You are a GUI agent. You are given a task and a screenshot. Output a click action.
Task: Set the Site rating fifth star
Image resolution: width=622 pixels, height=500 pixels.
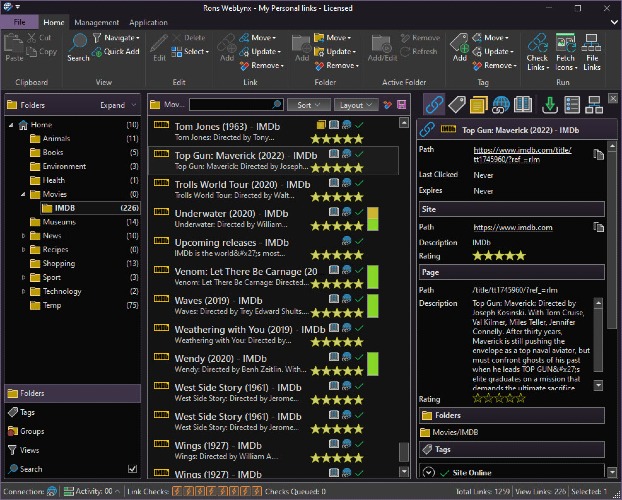520,256
